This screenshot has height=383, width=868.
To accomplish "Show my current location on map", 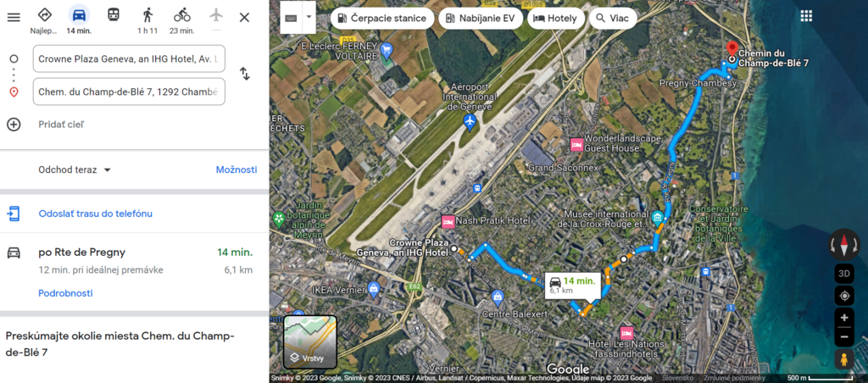I will [844, 296].
